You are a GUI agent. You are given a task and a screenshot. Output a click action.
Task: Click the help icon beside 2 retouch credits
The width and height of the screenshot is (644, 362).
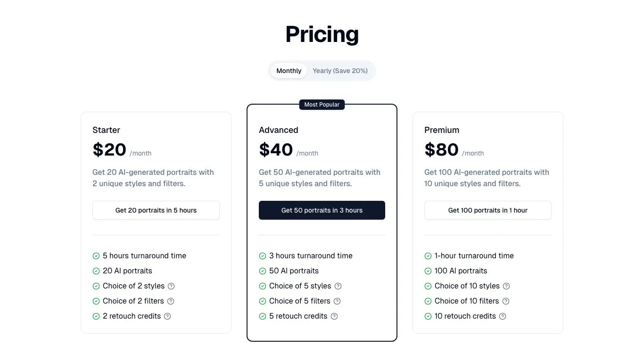[x=167, y=316]
